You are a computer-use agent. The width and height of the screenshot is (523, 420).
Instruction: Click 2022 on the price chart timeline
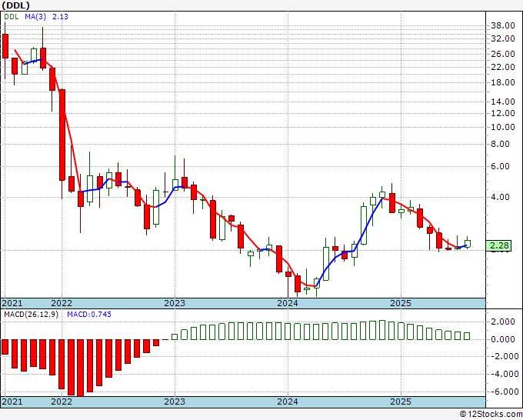pos(62,303)
